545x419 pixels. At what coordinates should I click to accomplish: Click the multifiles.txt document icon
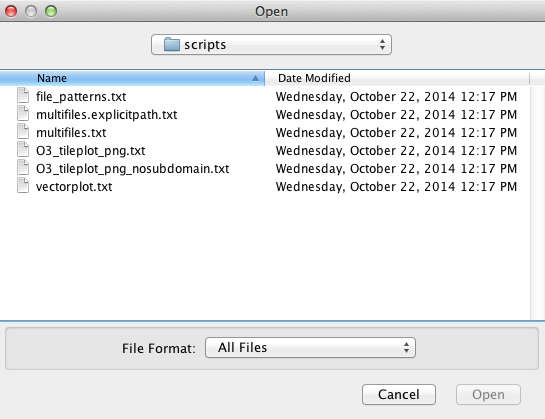tap(23, 132)
